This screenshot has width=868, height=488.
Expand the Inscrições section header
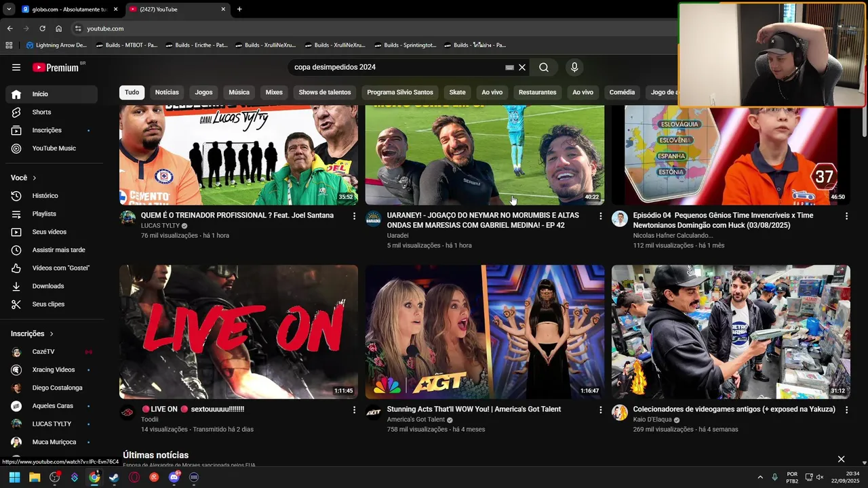32,333
